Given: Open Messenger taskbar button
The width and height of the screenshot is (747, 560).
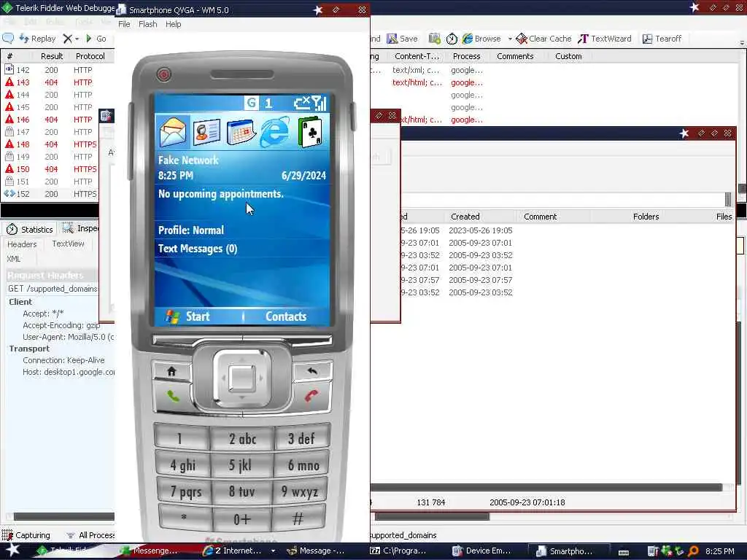Looking at the screenshot, I should coord(149,551).
